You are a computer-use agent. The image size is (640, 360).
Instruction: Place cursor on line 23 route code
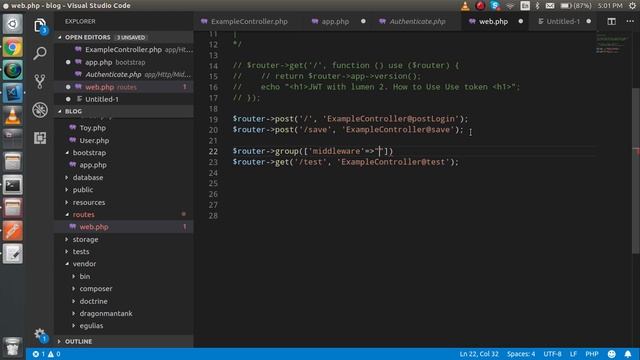click(x=345, y=162)
